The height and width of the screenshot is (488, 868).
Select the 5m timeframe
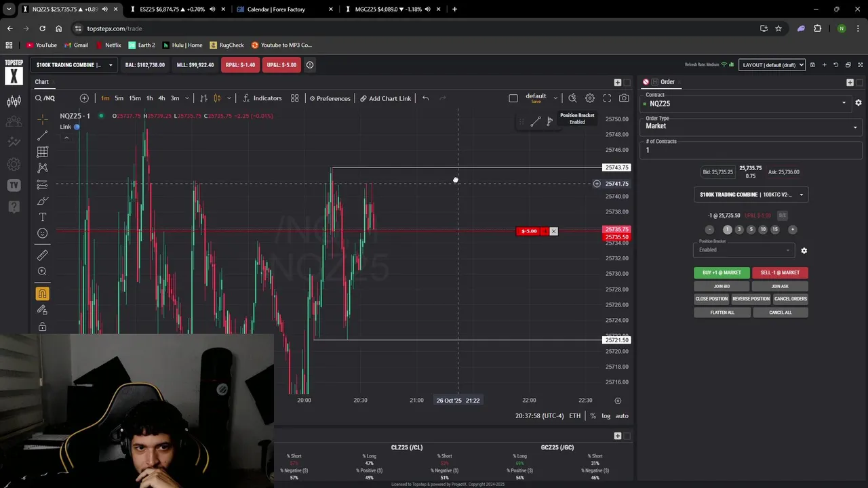click(119, 98)
